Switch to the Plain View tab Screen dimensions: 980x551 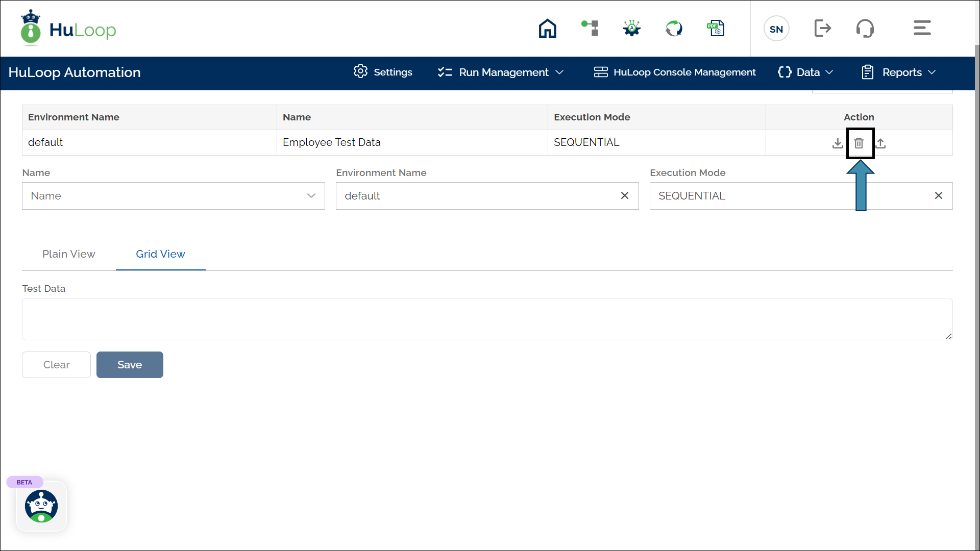(68, 254)
